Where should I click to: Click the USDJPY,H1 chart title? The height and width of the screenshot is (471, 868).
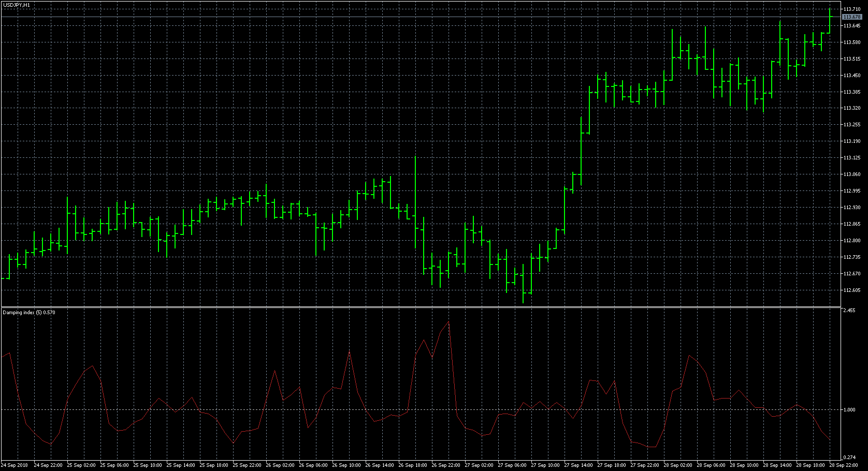pos(16,5)
